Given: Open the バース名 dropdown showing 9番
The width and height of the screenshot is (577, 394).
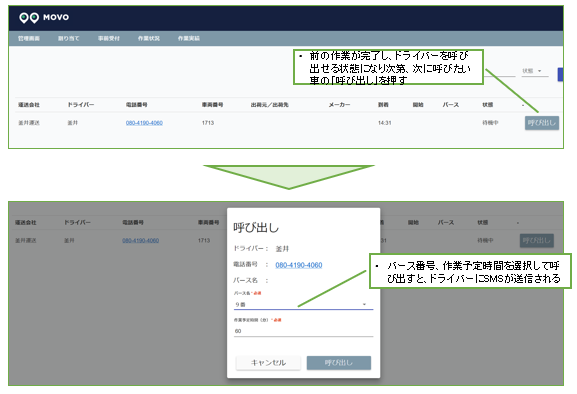Looking at the screenshot, I should (303, 305).
